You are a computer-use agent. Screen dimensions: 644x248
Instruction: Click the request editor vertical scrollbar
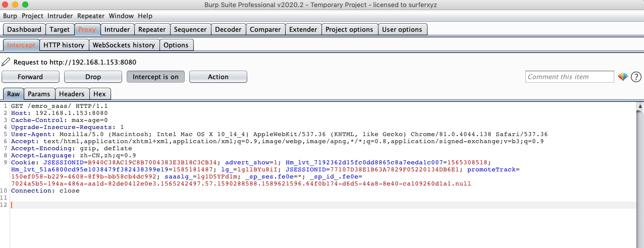pos(640,174)
